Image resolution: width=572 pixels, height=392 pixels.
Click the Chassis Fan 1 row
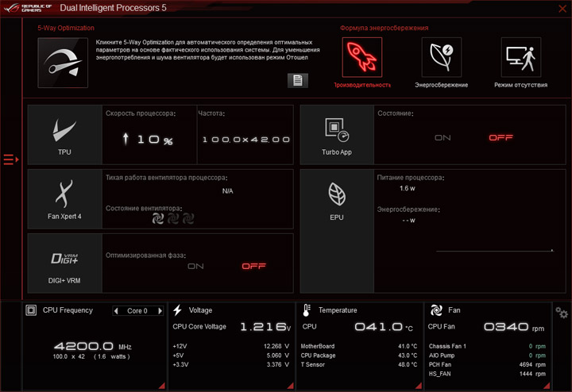(x=487, y=346)
